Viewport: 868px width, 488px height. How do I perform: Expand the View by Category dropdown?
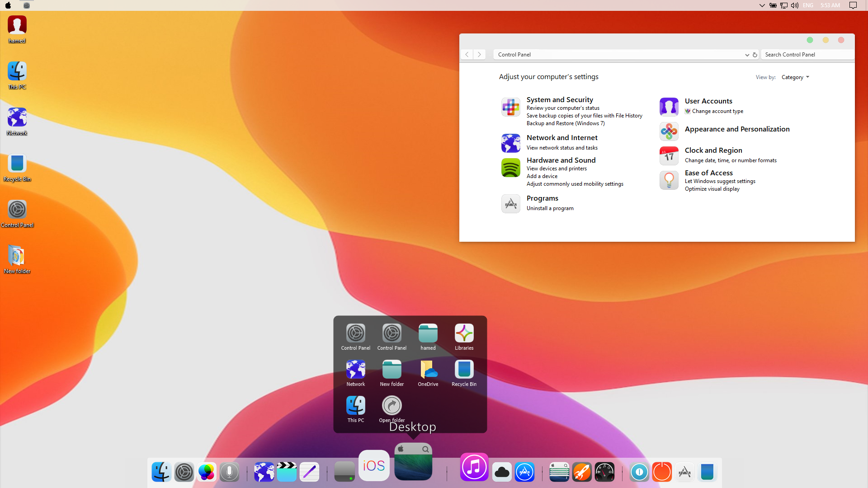coord(795,77)
